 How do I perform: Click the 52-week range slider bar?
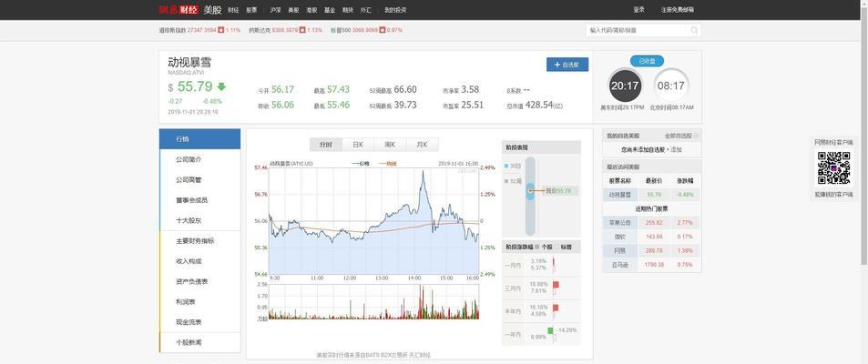coord(530,196)
